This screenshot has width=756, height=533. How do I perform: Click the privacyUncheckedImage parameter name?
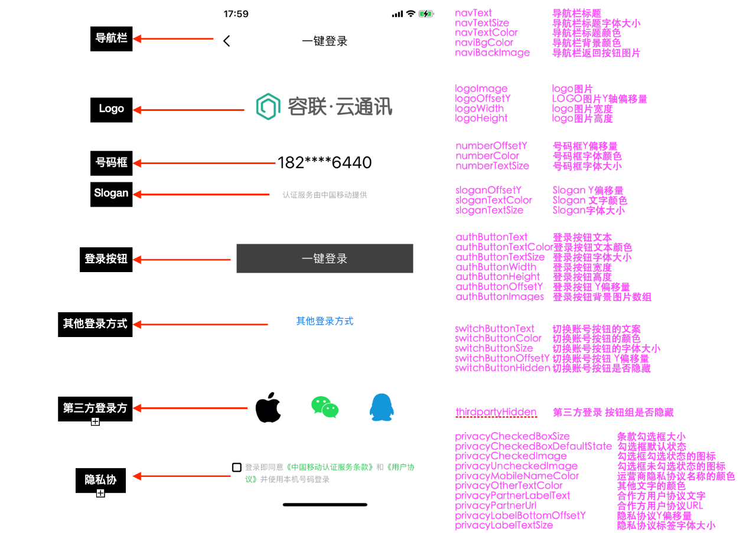(x=516, y=466)
